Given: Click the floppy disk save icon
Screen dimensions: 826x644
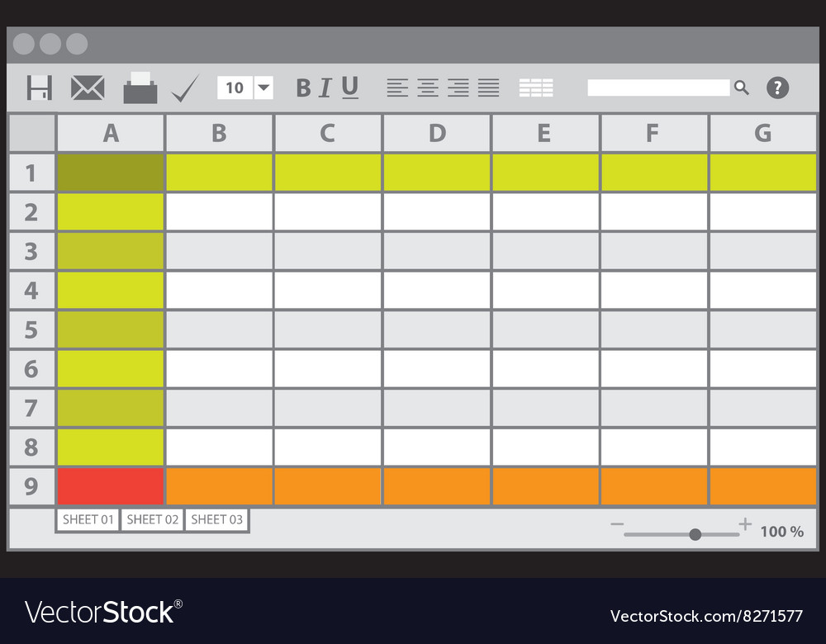Looking at the screenshot, I should tap(39, 88).
